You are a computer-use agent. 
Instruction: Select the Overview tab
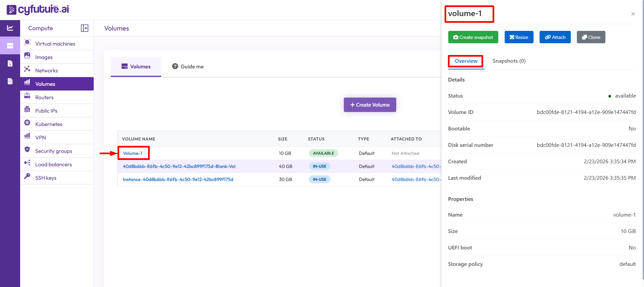click(466, 61)
